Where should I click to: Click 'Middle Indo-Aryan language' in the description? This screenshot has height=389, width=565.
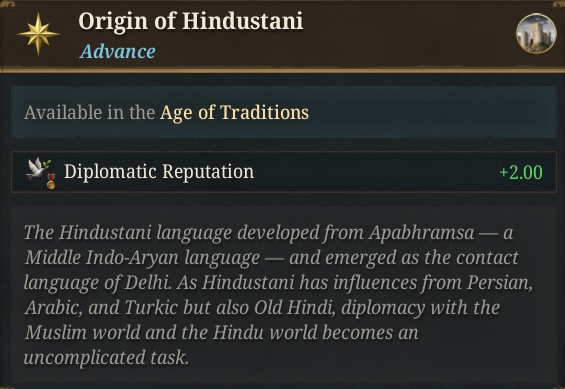(x=142, y=258)
